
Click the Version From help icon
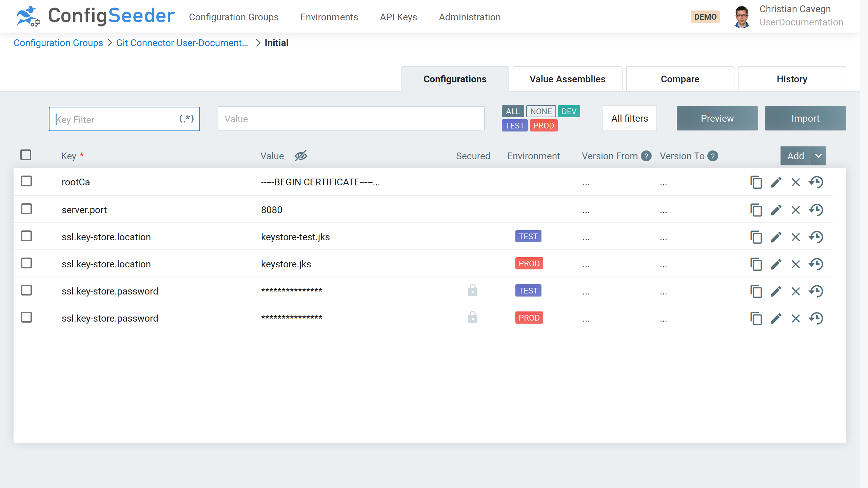click(x=646, y=156)
